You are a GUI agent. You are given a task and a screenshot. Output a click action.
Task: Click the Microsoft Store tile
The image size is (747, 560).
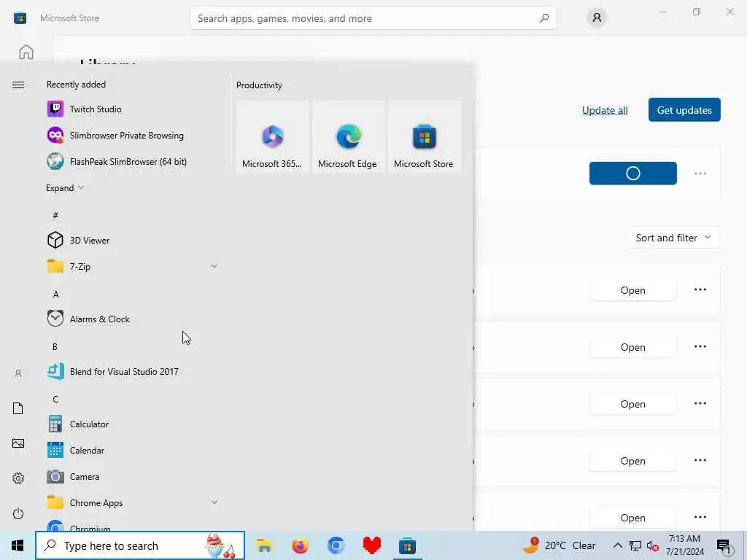point(424,136)
